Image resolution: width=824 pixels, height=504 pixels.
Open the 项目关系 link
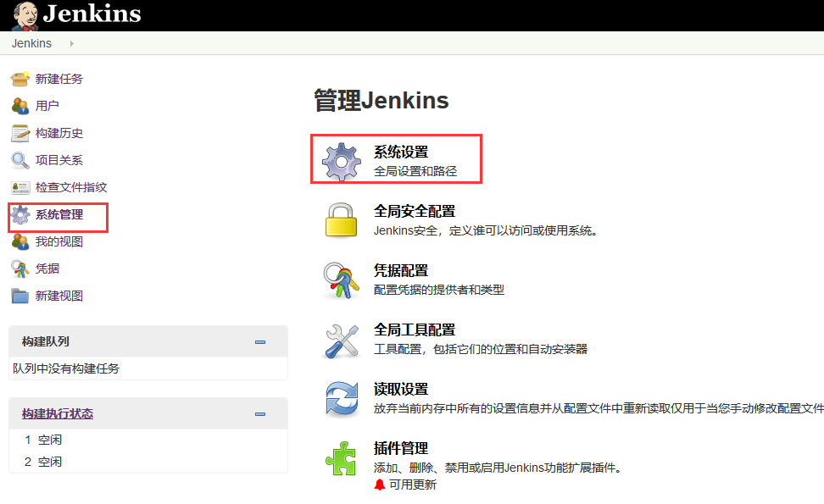[x=58, y=160]
